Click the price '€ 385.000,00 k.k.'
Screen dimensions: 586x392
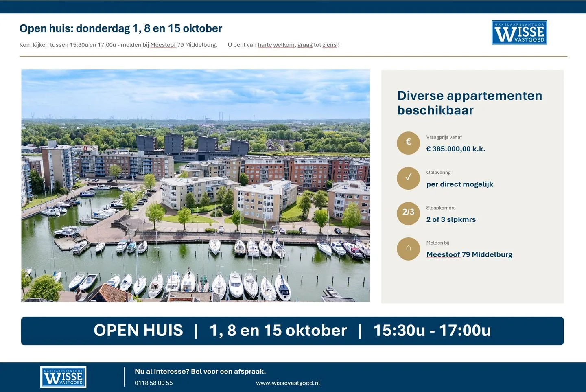456,149
